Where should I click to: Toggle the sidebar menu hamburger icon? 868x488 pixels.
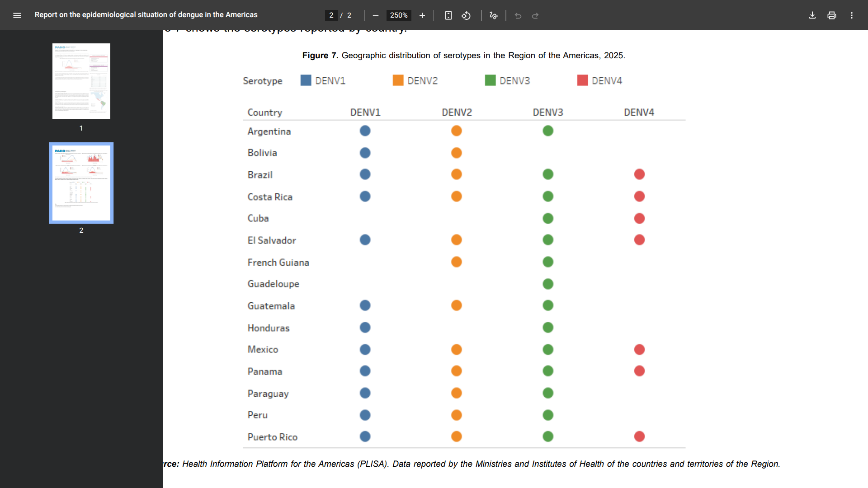point(17,15)
